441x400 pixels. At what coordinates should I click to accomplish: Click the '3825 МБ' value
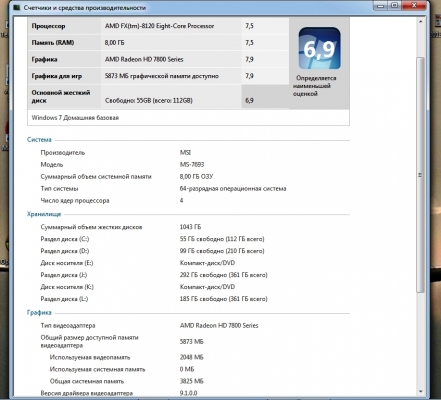[192, 382]
